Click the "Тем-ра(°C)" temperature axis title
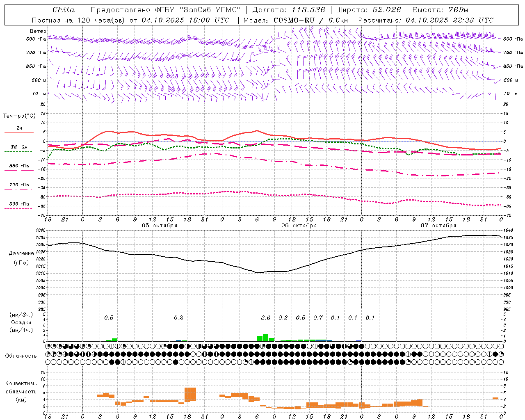 point(19,116)
